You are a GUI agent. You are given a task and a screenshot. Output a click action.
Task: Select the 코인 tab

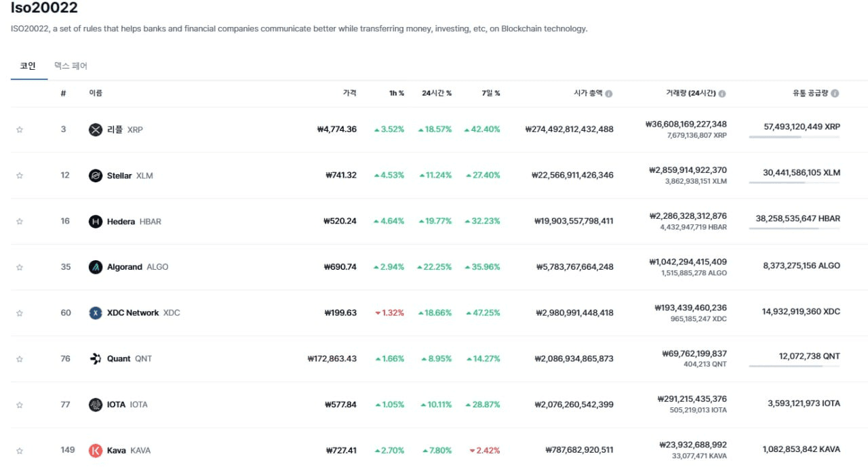pyautogui.click(x=28, y=66)
